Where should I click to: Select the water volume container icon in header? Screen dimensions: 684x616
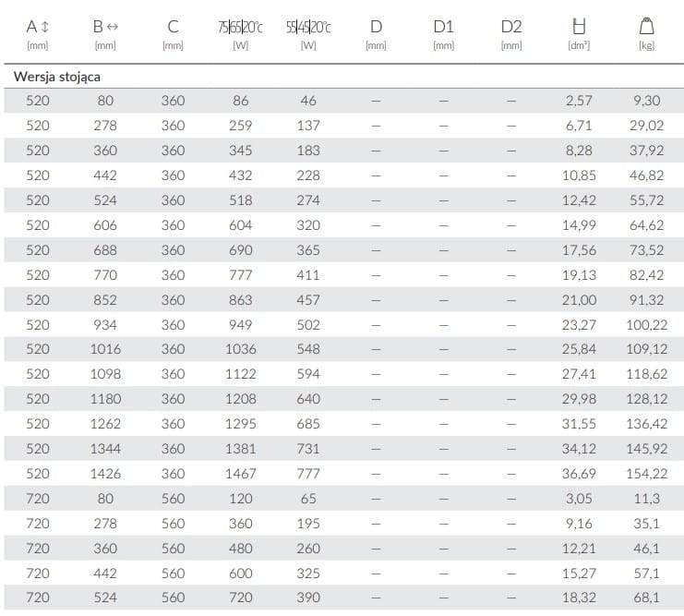point(579,26)
